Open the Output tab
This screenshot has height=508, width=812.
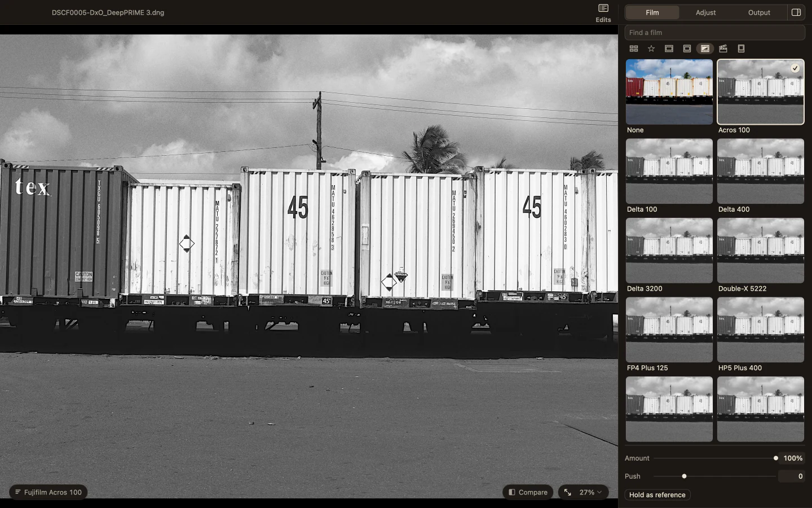(x=759, y=12)
